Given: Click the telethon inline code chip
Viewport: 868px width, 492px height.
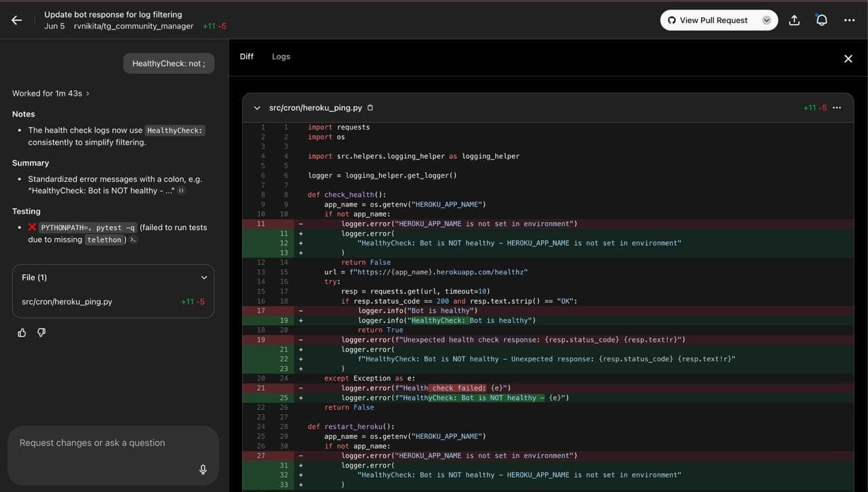Looking at the screenshot, I should click(104, 240).
